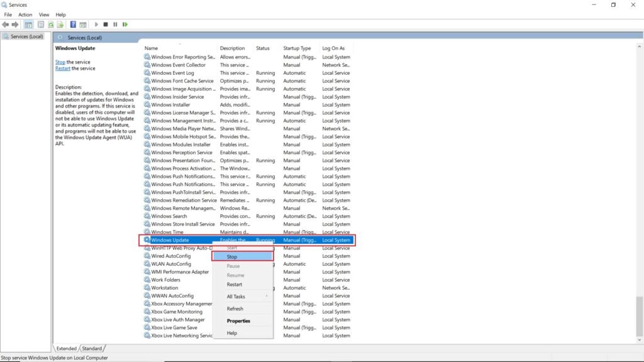The width and height of the screenshot is (644, 362).
Task: Click gear icon beside Windows Font Cache Service
Action: pyautogui.click(x=147, y=81)
